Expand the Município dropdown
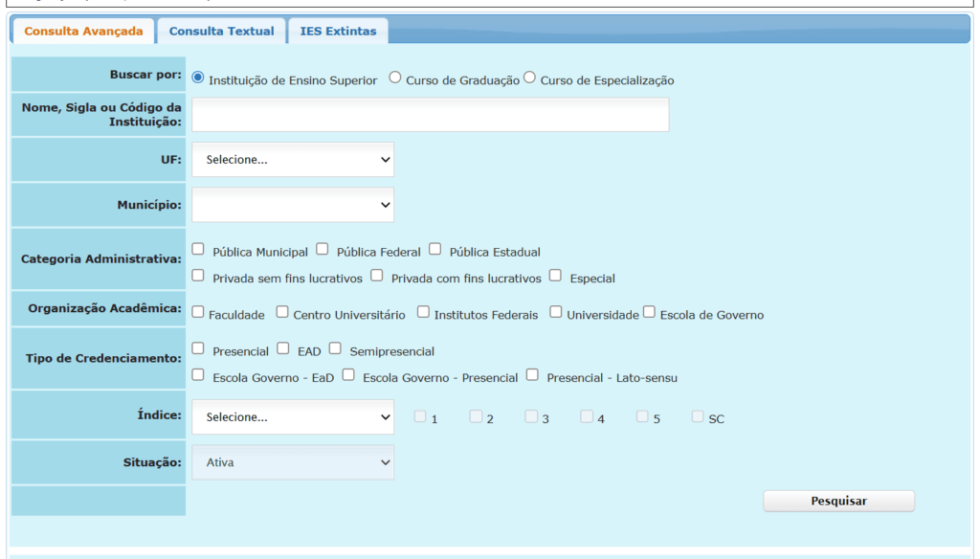 (x=293, y=205)
